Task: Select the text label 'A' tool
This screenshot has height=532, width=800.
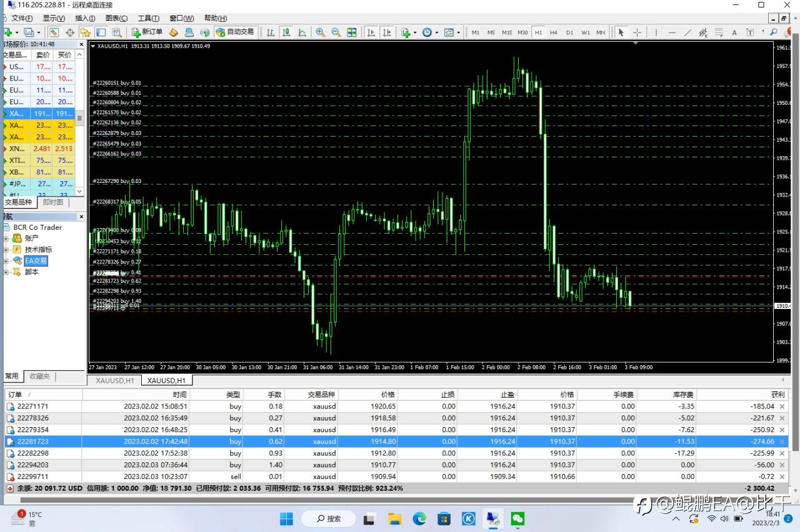Action: (x=734, y=32)
